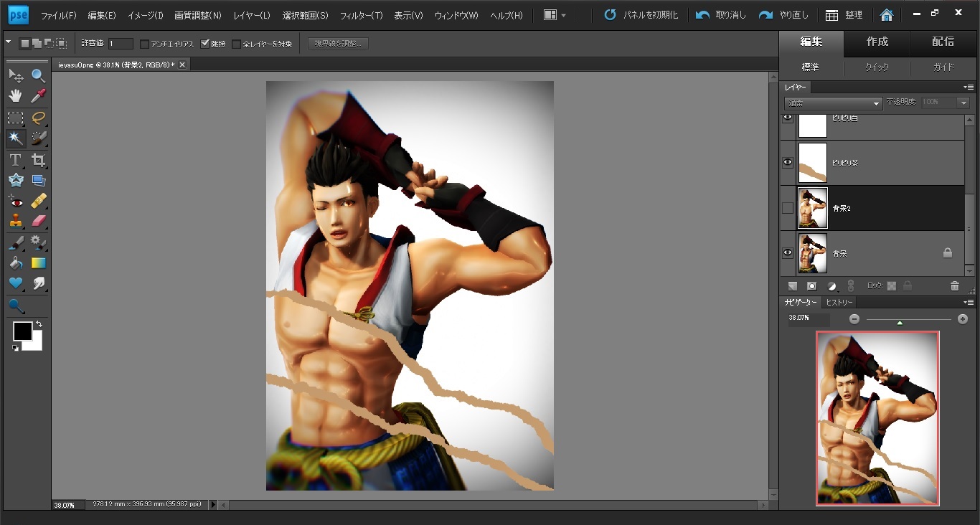Image resolution: width=980 pixels, height=525 pixels.
Task: Open the tool preset picker arrow
Action: point(8,42)
